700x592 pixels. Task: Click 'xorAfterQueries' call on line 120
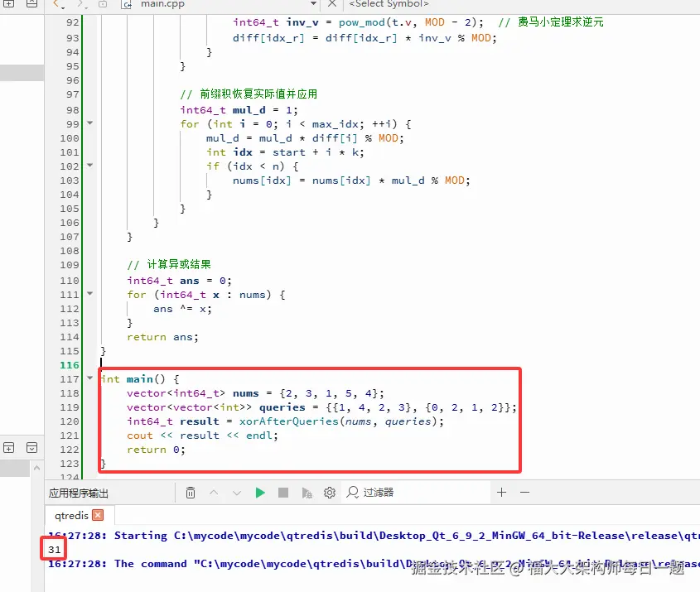(x=289, y=421)
